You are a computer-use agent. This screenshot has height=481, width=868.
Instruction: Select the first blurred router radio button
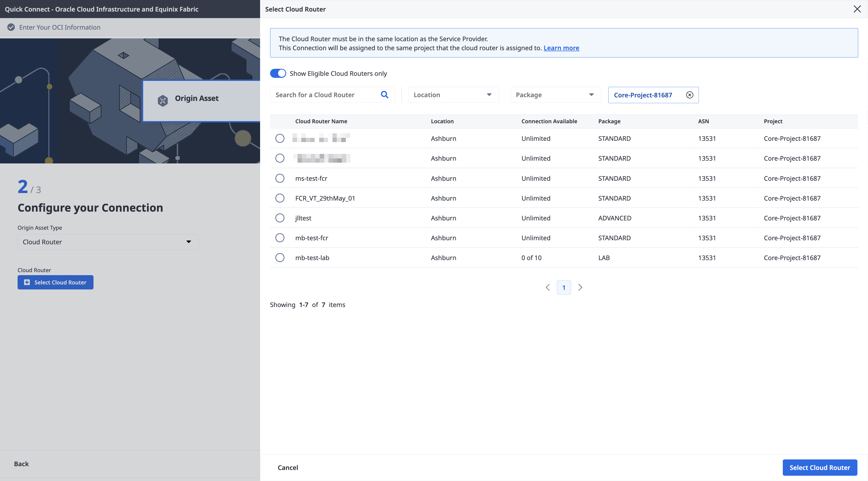click(280, 138)
